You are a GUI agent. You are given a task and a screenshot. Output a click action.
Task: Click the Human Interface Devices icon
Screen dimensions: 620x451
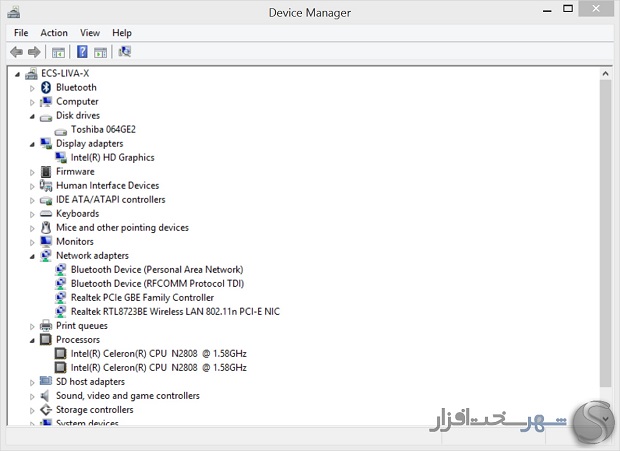[46, 185]
